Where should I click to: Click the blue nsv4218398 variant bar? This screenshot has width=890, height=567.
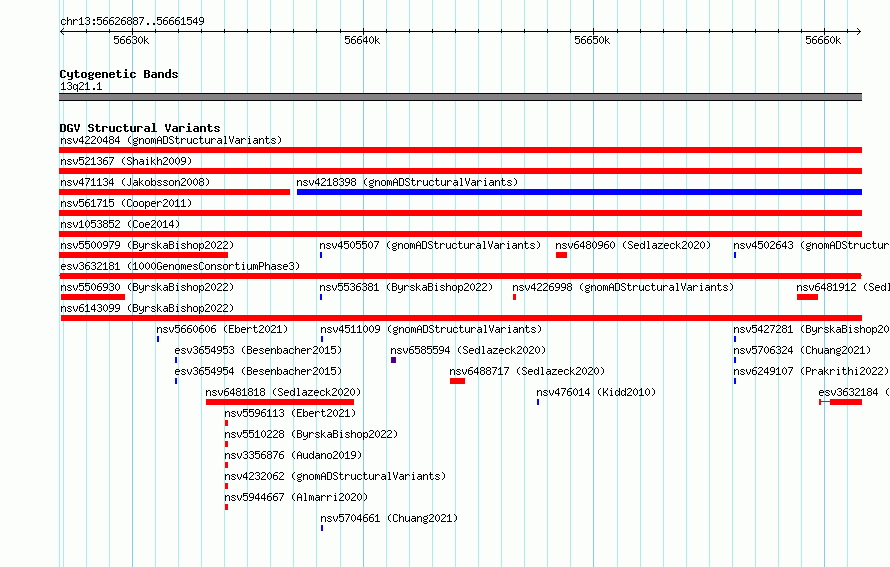579,192
